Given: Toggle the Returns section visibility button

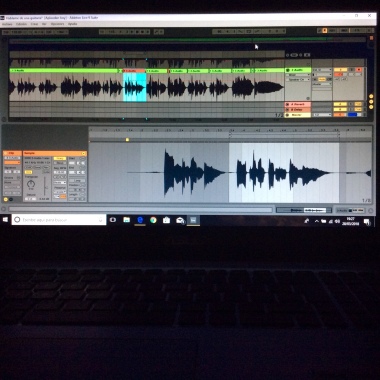Looking at the screenshot, I should 371,102.
